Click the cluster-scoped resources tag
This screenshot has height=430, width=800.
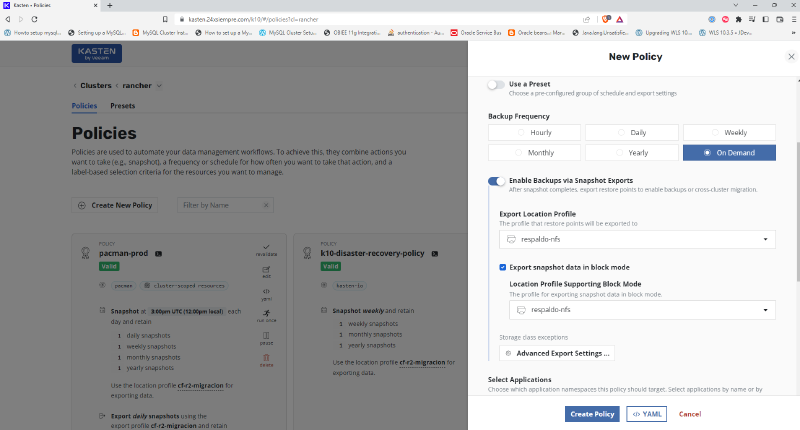click(x=185, y=286)
